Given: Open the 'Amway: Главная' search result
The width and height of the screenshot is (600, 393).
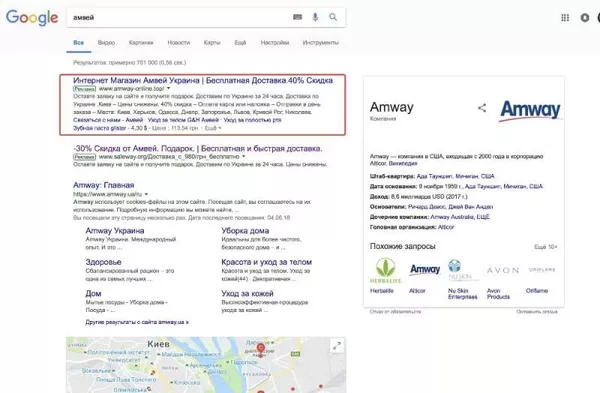Looking at the screenshot, I should click(104, 185).
